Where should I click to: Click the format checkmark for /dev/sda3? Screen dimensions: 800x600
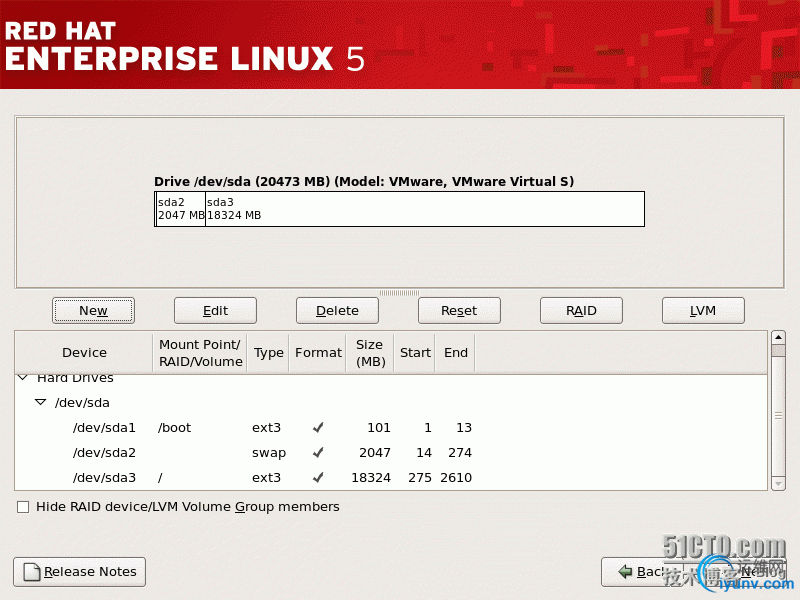point(318,478)
